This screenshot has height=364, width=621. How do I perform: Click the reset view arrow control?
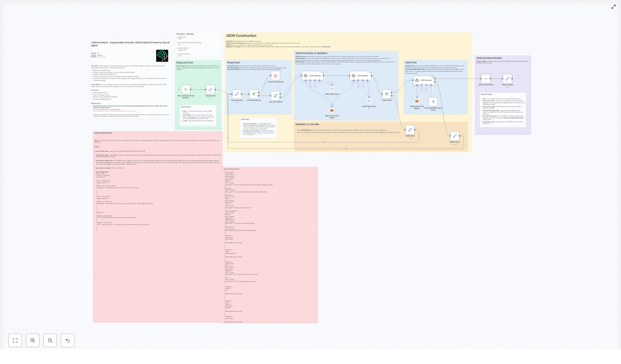(68, 340)
